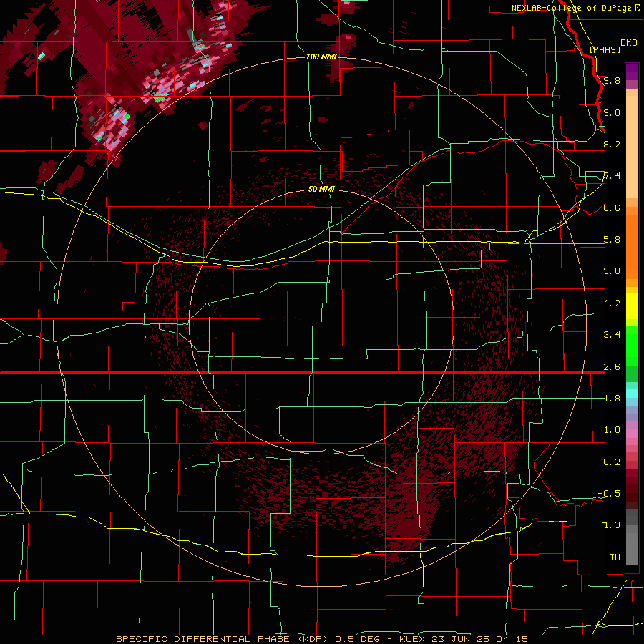Click the cyan color bar segment
This screenshot has height=644, width=644.
[x=632, y=394]
